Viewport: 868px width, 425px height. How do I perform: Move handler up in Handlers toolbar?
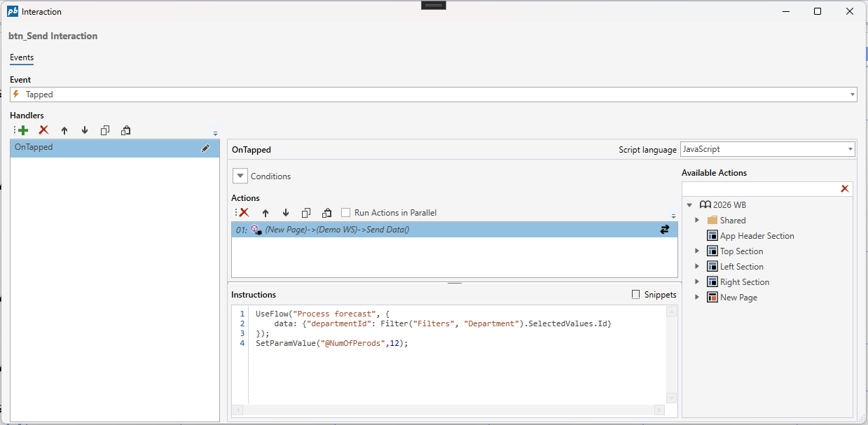pyautogui.click(x=64, y=130)
